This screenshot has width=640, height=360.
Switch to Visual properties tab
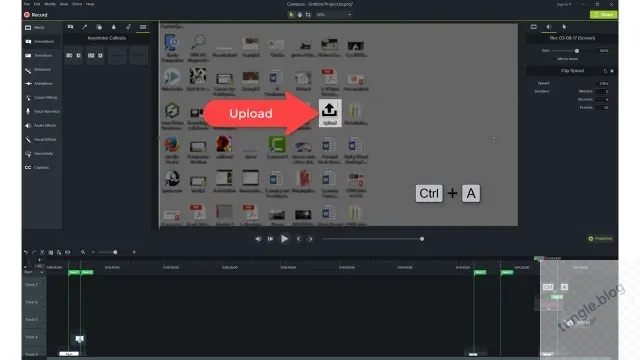click(533, 27)
